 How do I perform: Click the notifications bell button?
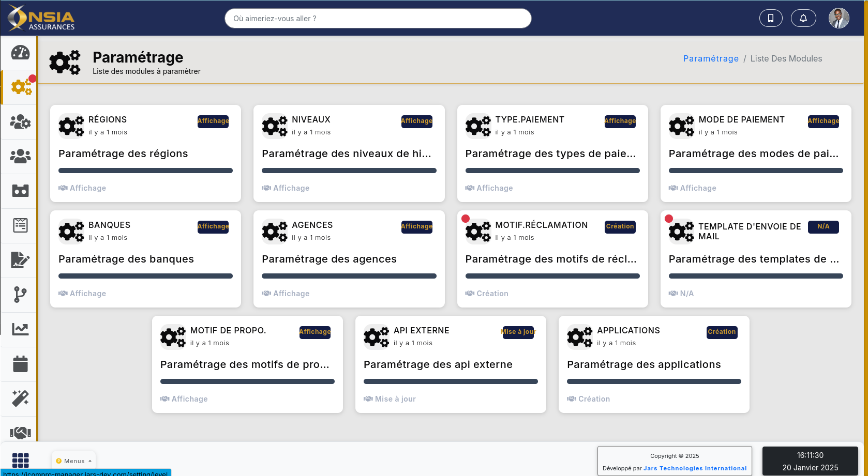pos(803,18)
